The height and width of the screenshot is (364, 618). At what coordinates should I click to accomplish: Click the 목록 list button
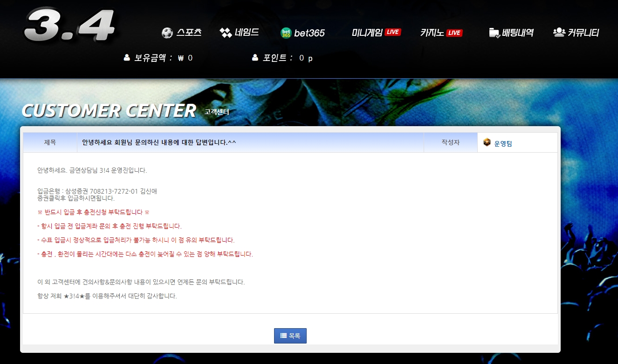pos(290,336)
